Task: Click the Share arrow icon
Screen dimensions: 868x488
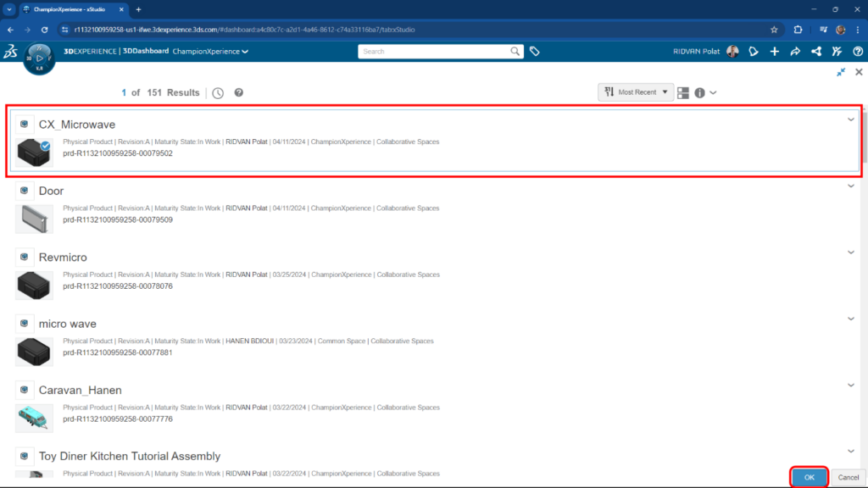Action: pyautogui.click(x=795, y=52)
